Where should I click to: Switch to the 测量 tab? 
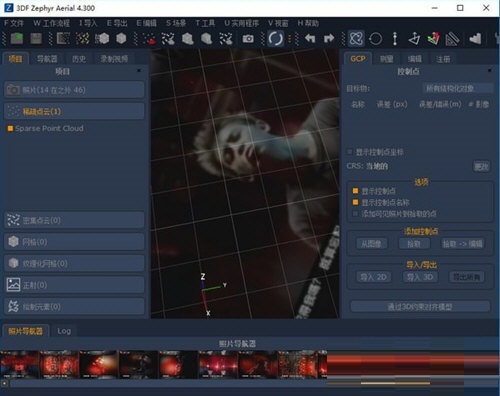pos(387,59)
